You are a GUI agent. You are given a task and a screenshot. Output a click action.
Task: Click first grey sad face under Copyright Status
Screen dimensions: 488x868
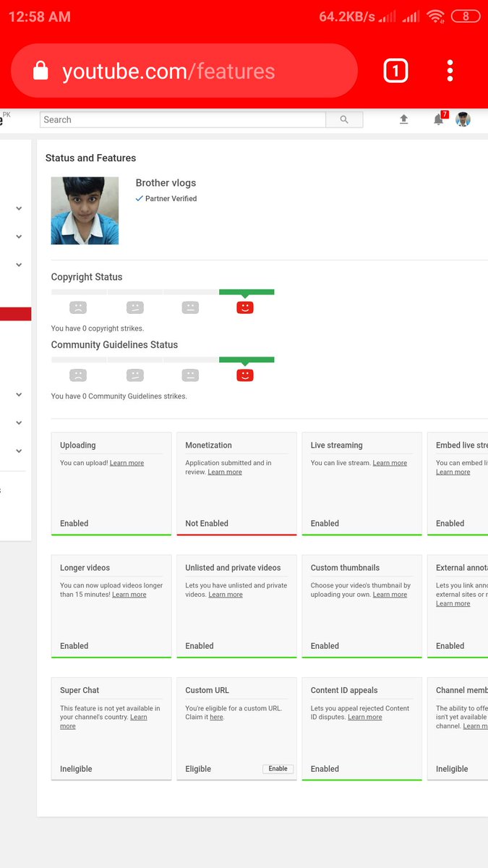[78, 307]
